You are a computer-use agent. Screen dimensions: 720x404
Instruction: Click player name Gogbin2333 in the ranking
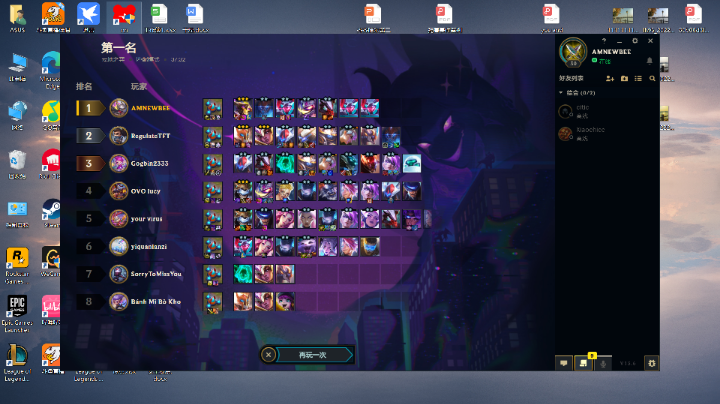coord(150,163)
